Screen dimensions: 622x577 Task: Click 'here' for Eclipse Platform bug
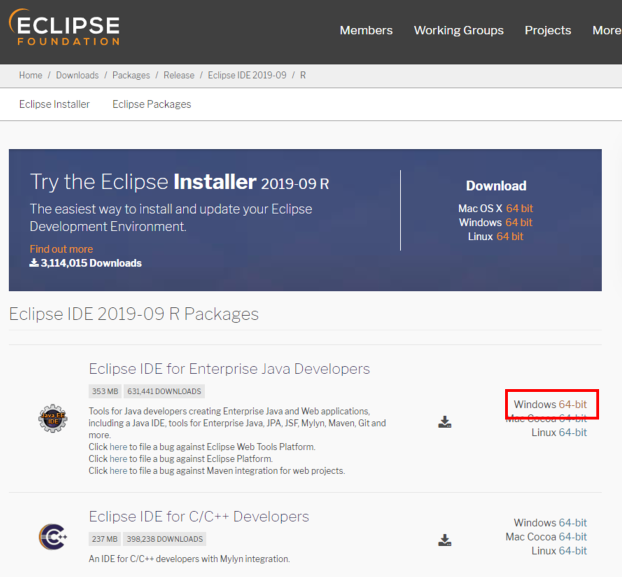(x=118, y=459)
